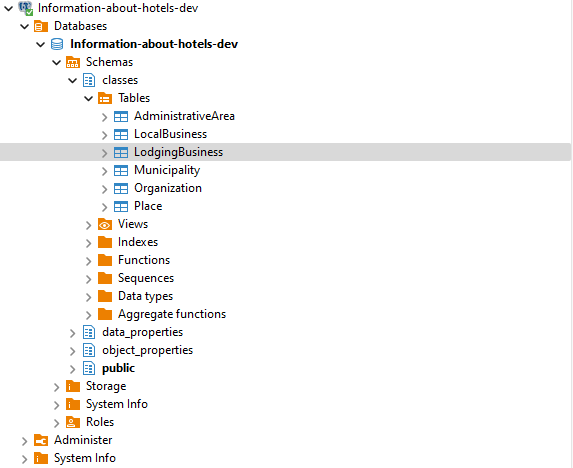The height and width of the screenshot is (468, 573).
Task: Click the Administer folder icon
Action: pyautogui.click(x=41, y=440)
